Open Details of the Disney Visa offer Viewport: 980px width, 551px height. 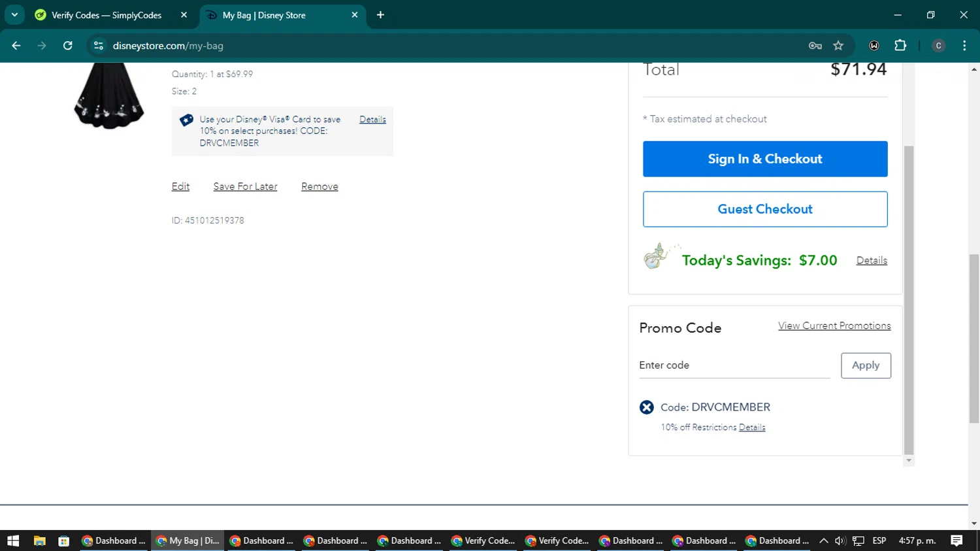point(372,120)
